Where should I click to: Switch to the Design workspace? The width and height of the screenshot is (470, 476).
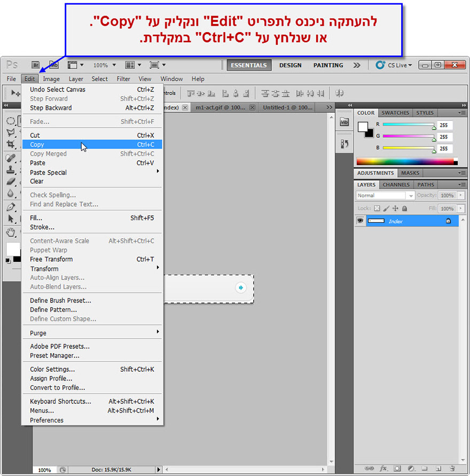pyautogui.click(x=291, y=65)
